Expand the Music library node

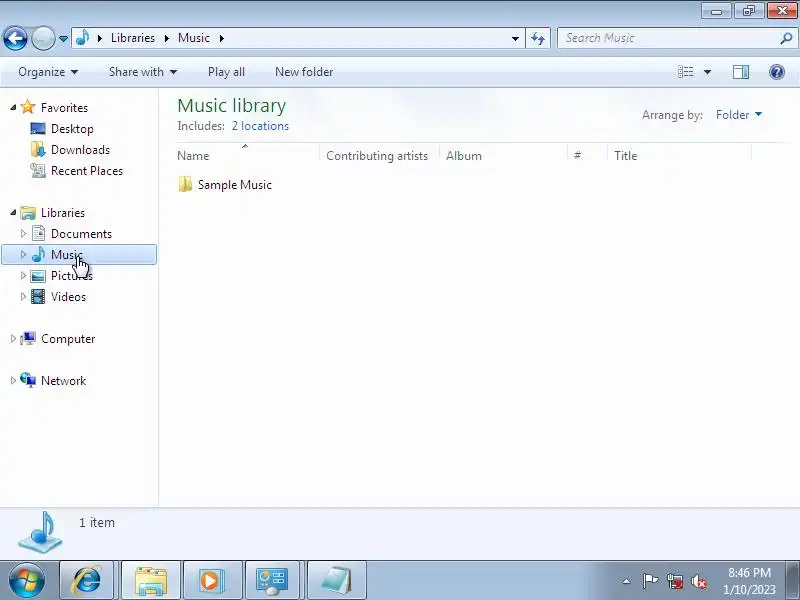[x=23, y=254]
